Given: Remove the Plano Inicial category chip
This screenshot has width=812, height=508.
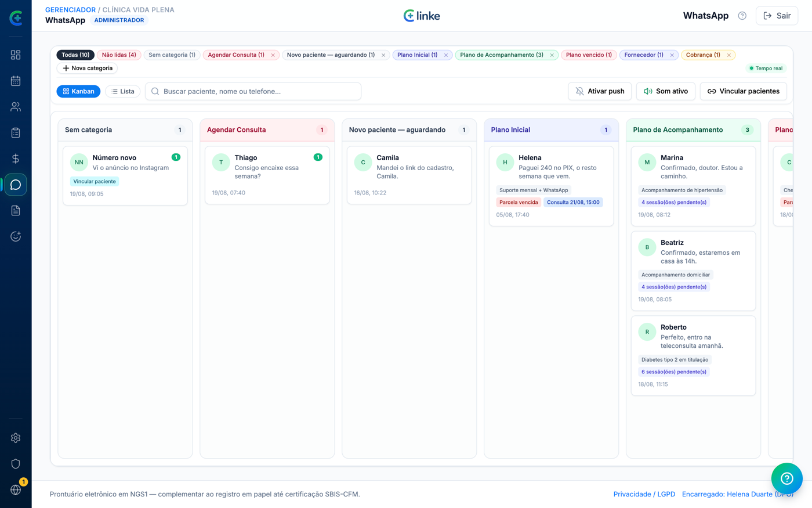Looking at the screenshot, I should 446,55.
